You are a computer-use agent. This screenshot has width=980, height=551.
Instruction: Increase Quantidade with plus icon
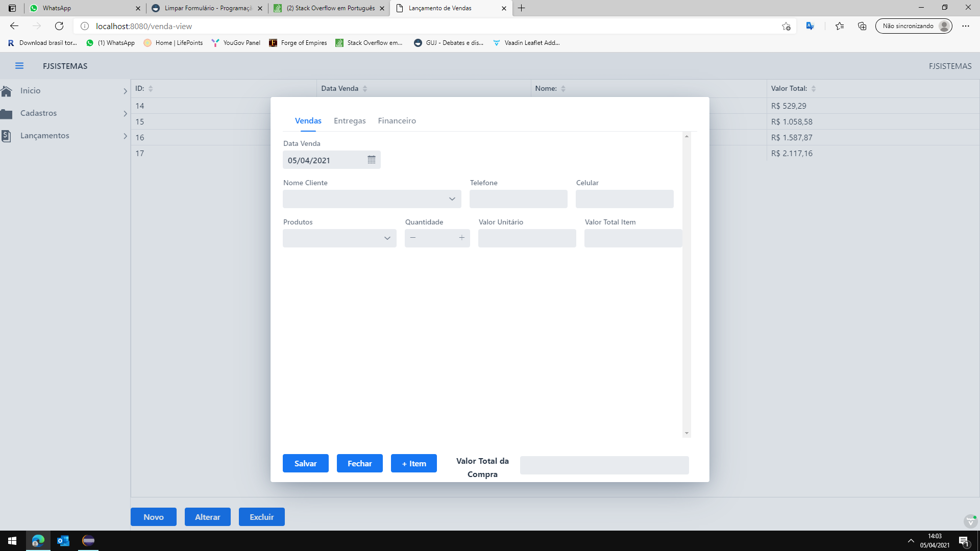coord(461,238)
